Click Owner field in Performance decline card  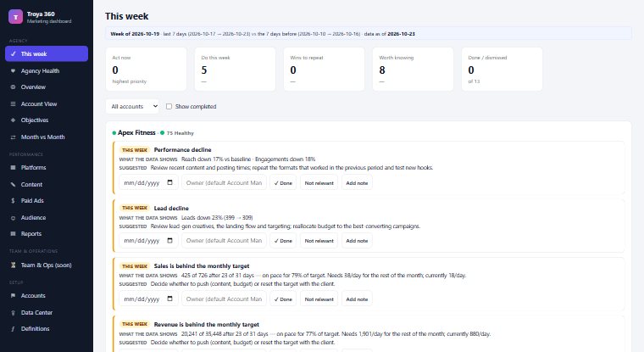224,182
